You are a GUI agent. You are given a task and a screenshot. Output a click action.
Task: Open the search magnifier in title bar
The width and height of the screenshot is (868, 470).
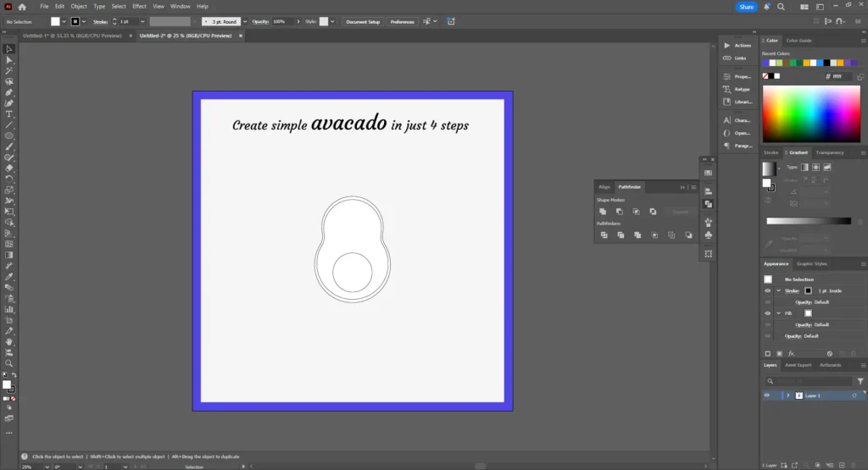781,7
